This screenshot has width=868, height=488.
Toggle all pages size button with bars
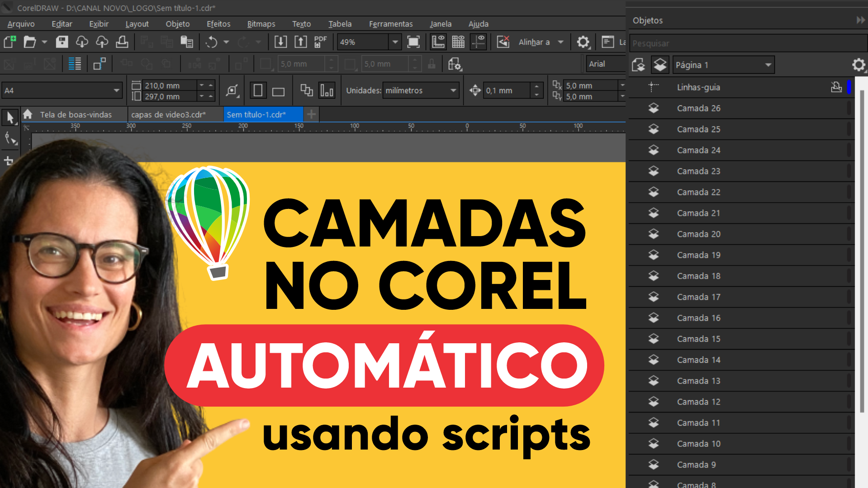pos(326,90)
